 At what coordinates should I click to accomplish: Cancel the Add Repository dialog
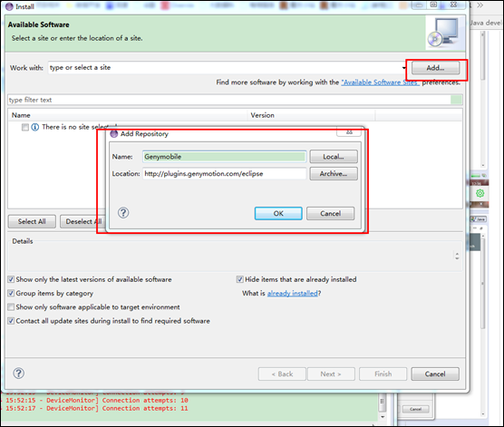pyautogui.click(x=331, y=214)
